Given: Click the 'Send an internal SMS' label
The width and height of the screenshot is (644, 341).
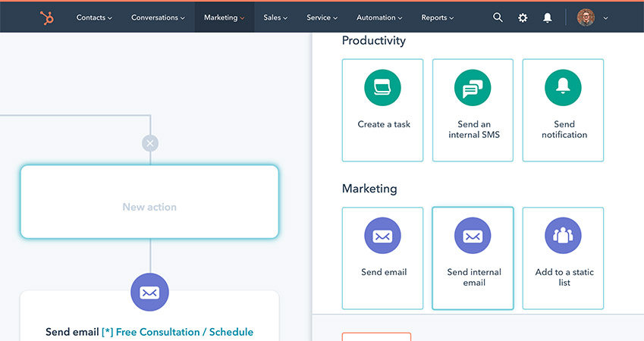Looking at the screenshot, I should coord(474,130).
